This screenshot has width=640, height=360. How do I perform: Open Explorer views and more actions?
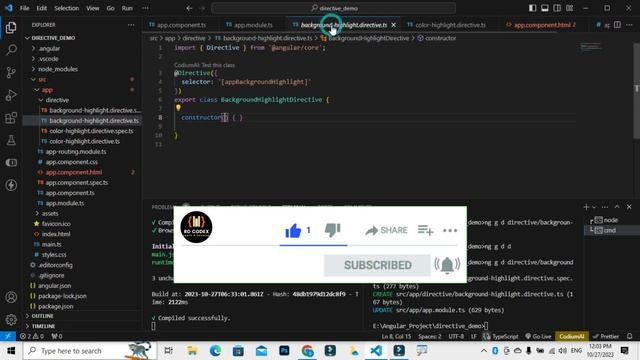coord(131,25)
